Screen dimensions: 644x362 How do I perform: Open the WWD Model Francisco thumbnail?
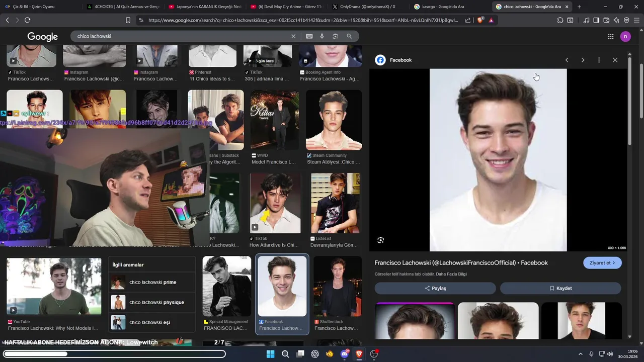pyautogui.click(x=275, y=120)
